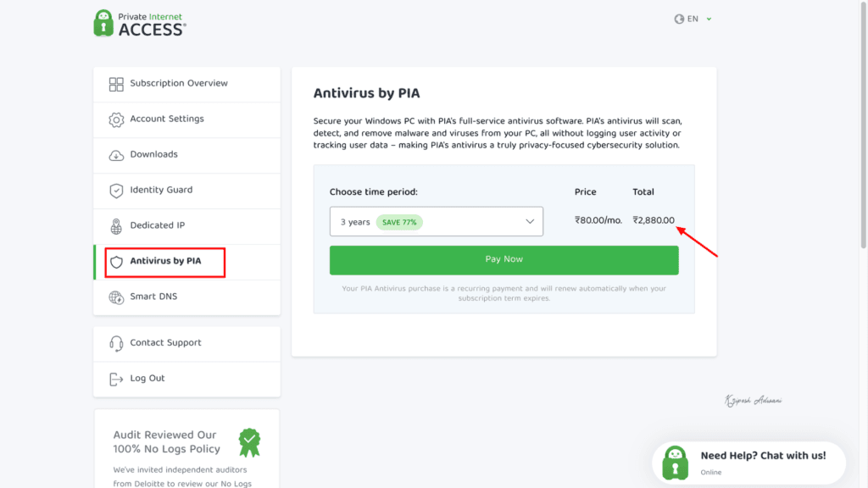The image size is (868, 488).
Task: Click the Antivirus by PIA shield icon
Action: click(116, 262)
